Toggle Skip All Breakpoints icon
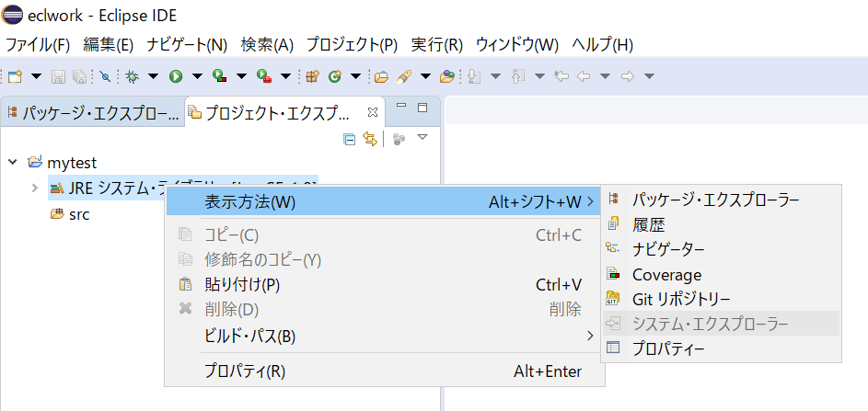 (x=105, y=76)
